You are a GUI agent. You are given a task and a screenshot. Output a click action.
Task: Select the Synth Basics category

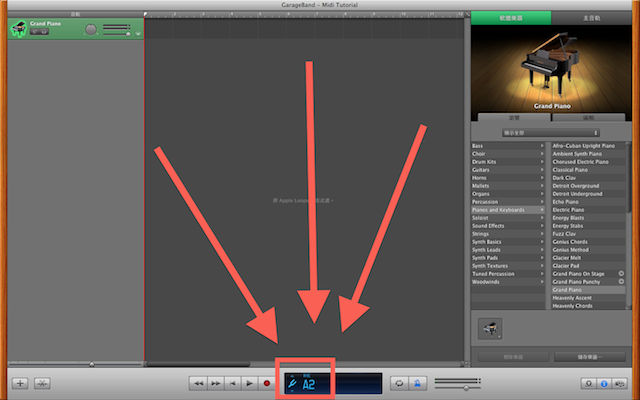coord(508,242)
